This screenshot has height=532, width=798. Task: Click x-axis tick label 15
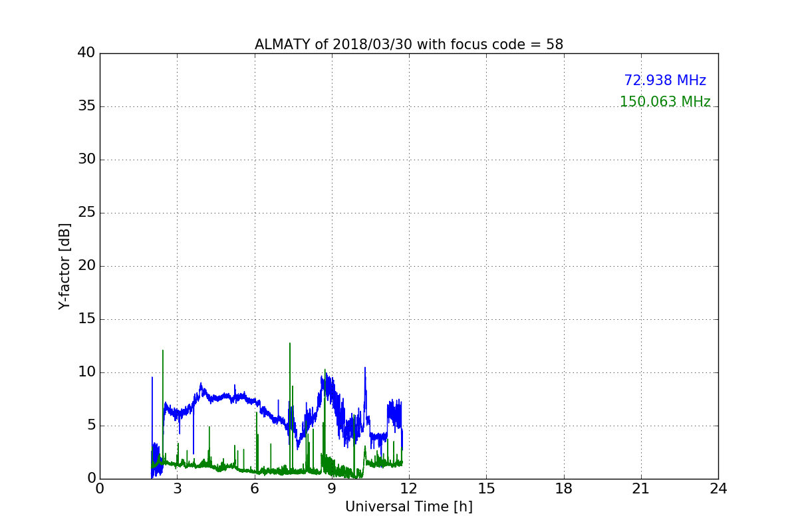tap(486, 489)
